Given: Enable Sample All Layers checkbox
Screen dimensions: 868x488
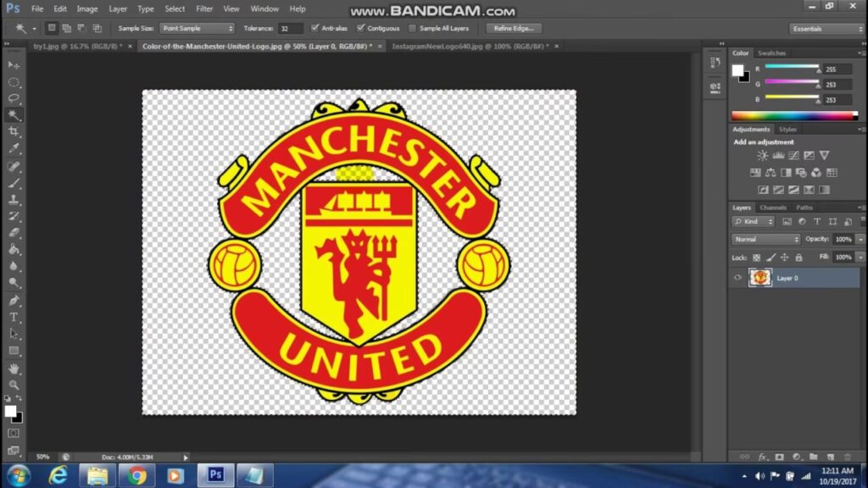Looking at the screenshot, I should pyautogui.click(x=413, y=28).
